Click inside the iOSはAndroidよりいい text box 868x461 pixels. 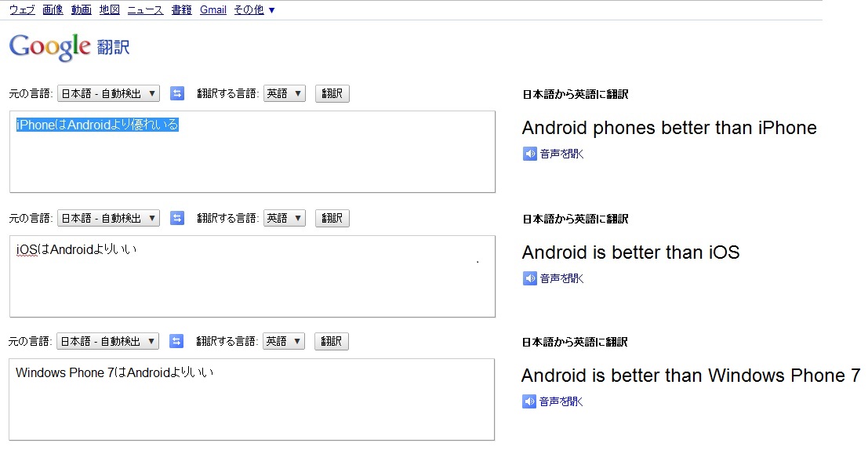[x=252, y=276]
